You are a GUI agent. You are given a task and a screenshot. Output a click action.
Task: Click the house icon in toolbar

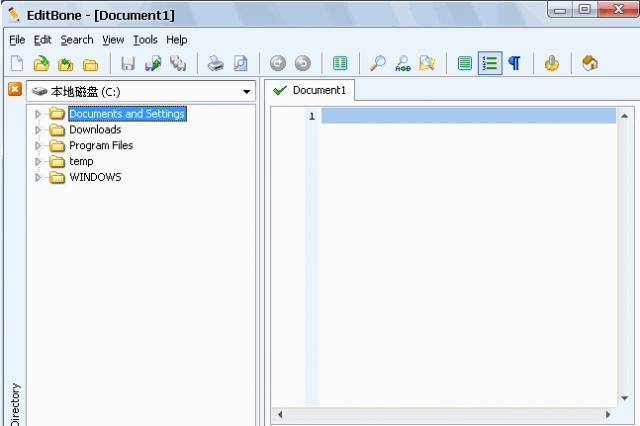coord(590,64)
